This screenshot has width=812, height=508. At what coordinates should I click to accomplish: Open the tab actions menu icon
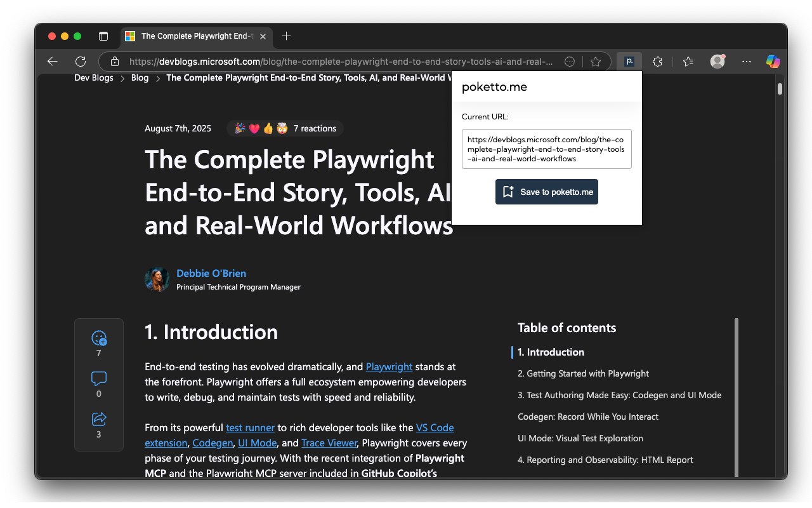point(103,36)
